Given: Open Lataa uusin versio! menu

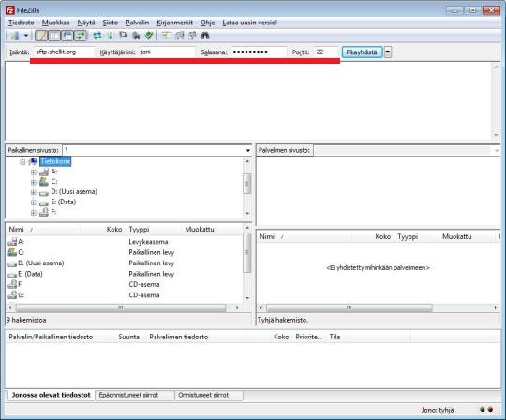Looking at the screenshot, I should point(250,22).
